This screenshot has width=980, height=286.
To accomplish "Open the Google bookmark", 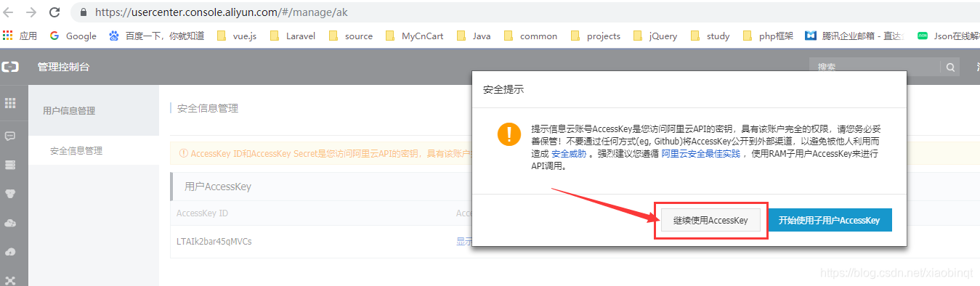I will (73, 36).
